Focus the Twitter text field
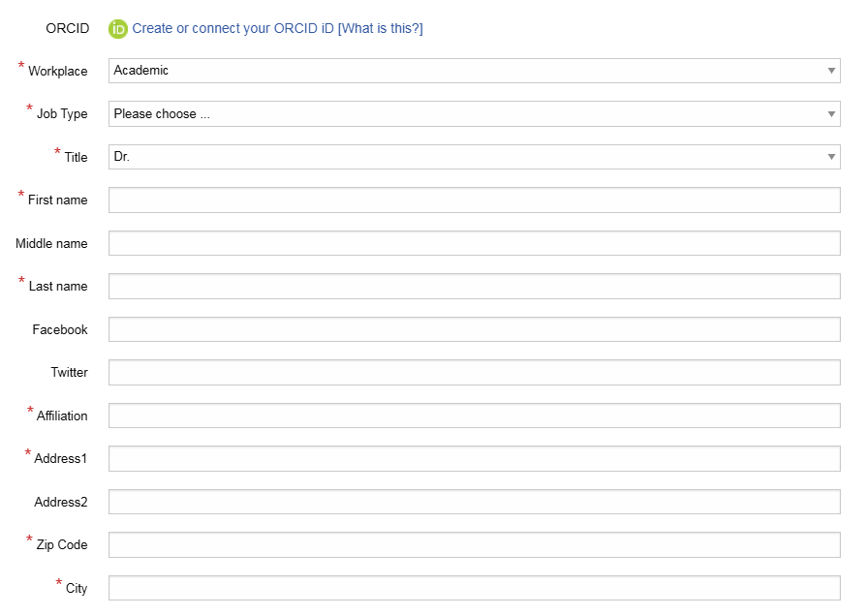The image size is (868, 616). coord(474,373)
